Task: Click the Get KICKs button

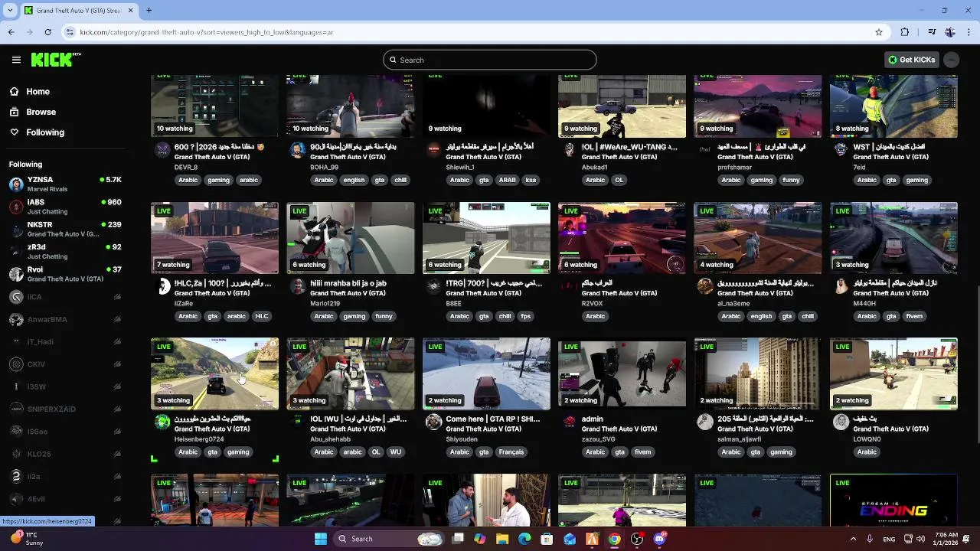Action: pos(911,60)
